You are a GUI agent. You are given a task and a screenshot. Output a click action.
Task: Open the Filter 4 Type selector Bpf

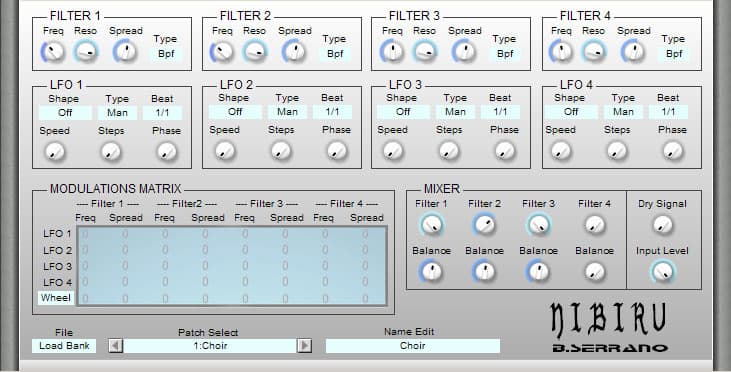pyautogui.click(x=674, y=54)
